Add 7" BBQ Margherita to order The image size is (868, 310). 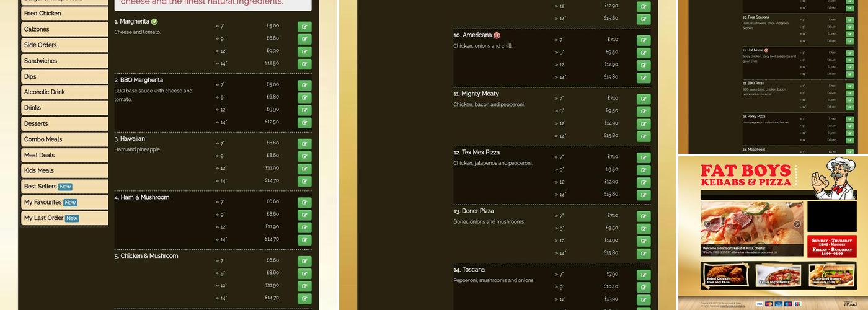(304, 86)
